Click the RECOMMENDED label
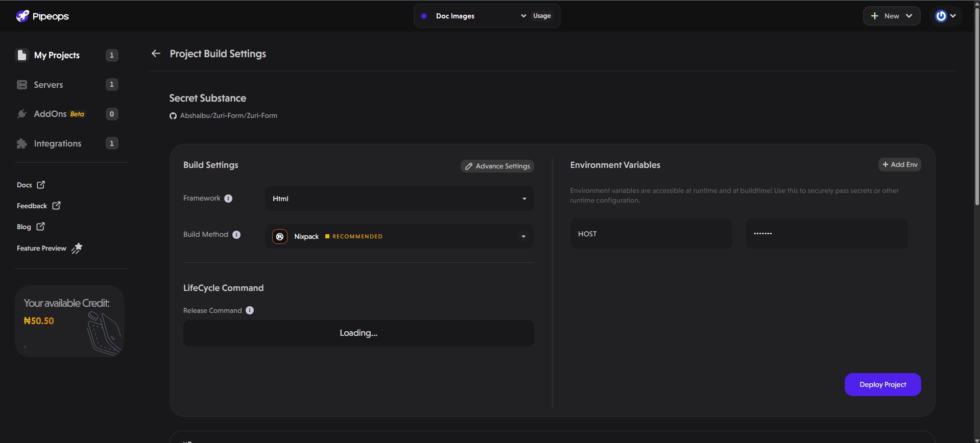Viewport: 980px width, 443px height. 357,236
